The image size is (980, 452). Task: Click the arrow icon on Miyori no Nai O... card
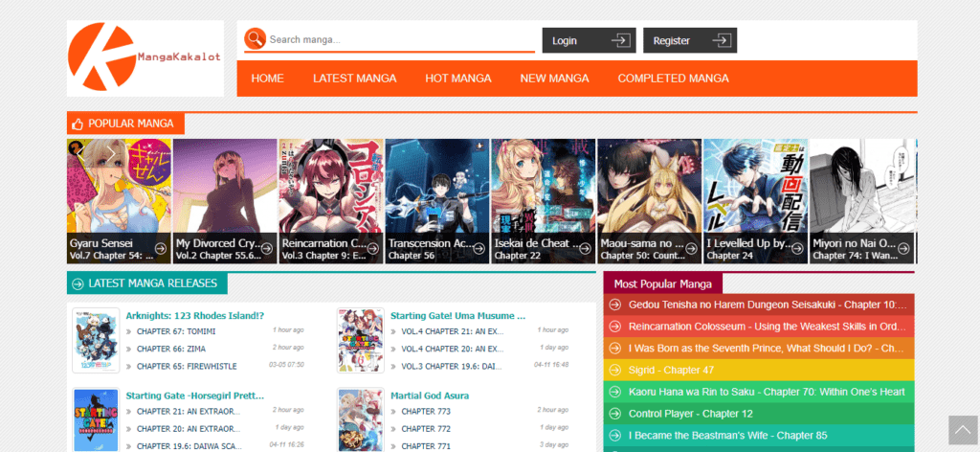tap(903, 248)
